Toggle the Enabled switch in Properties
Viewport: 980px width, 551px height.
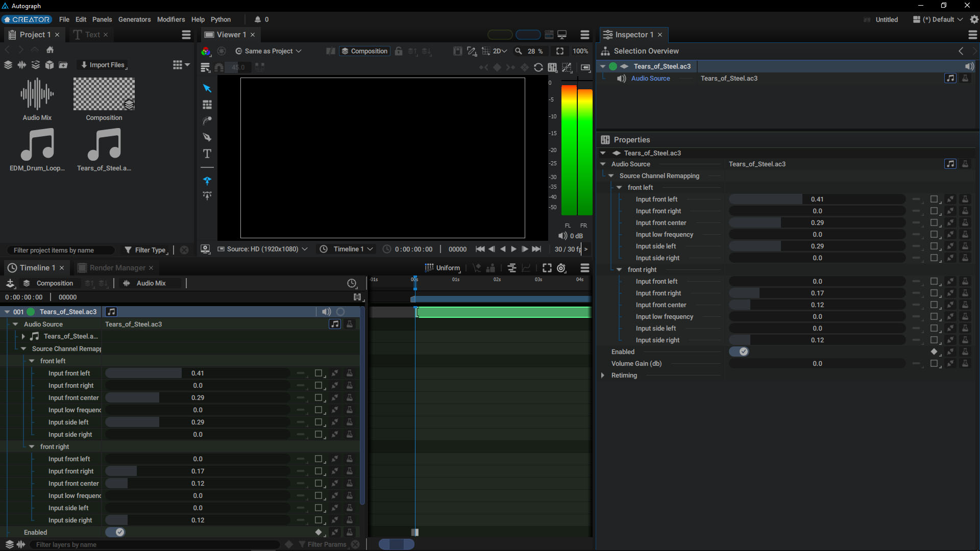coord(739,352)
